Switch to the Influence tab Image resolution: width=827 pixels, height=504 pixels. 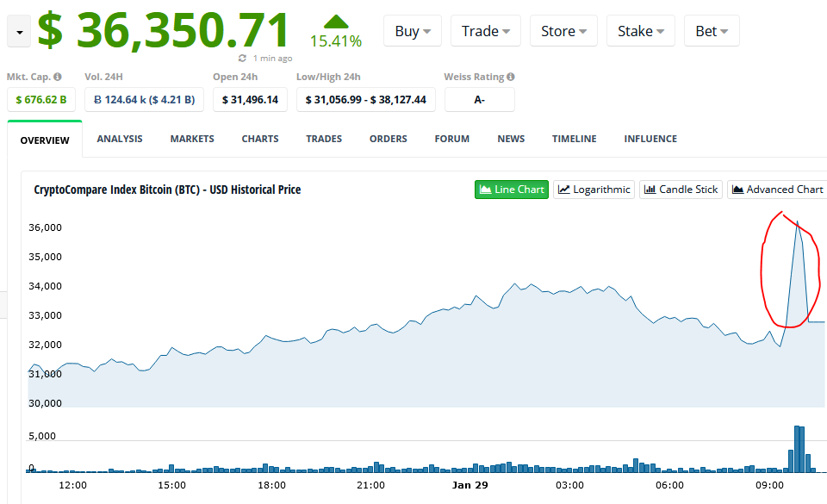coord(650,139)
